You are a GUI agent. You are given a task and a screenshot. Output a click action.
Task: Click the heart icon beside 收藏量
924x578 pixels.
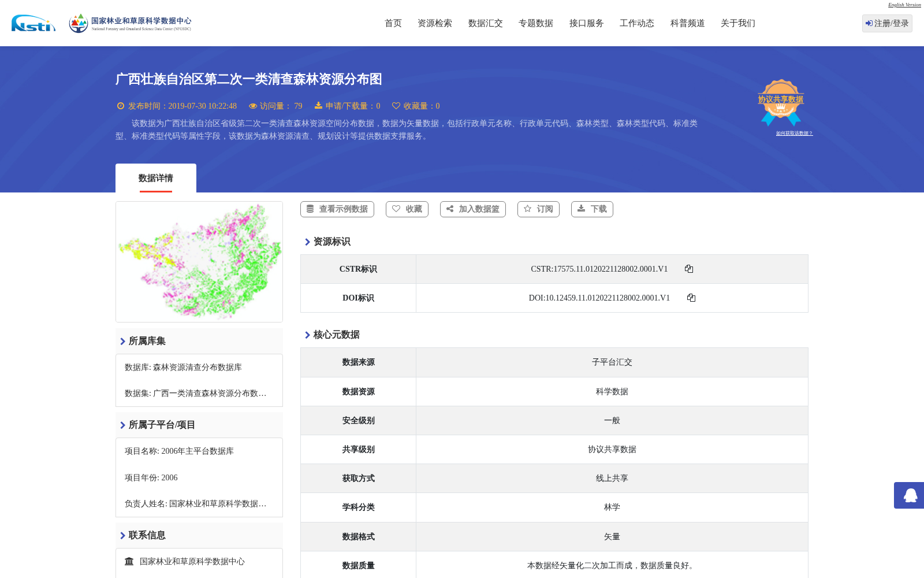396,106
